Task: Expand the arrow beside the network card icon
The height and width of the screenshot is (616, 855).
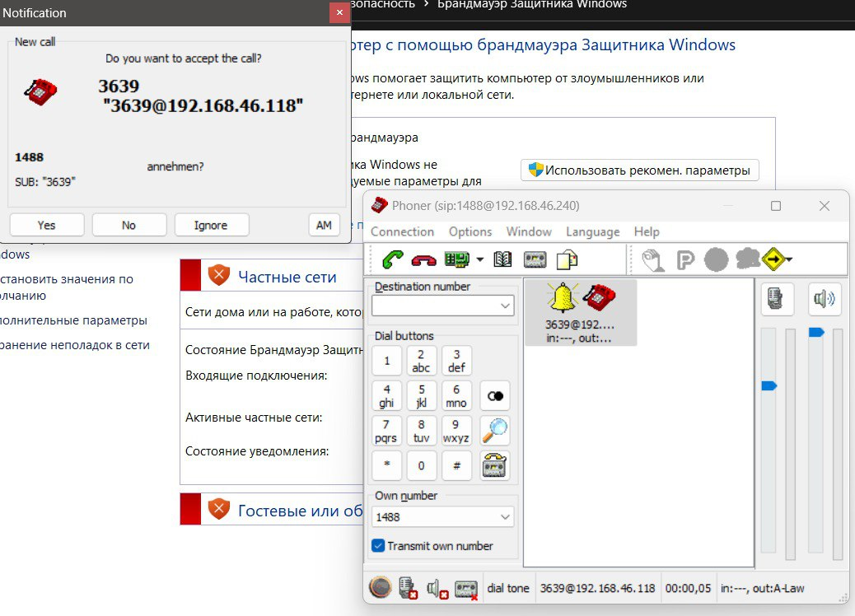Action: (480, 260)
